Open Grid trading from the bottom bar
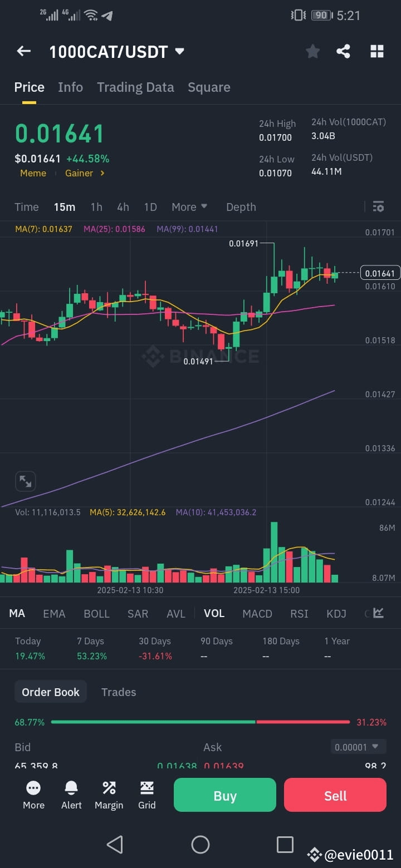 coord(146,795)
